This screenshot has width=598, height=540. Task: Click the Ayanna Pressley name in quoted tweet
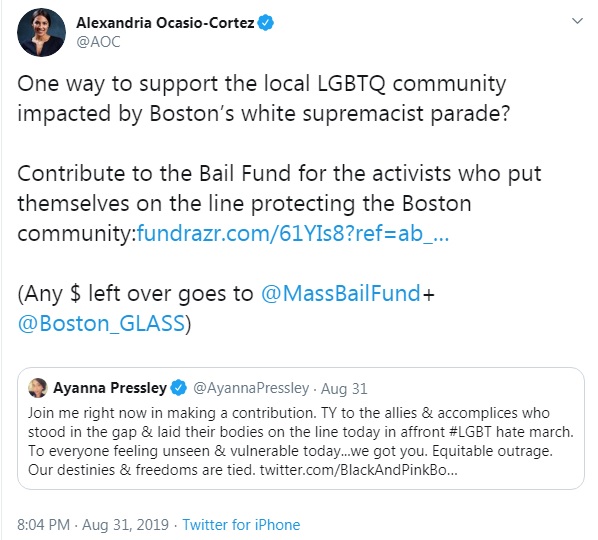click(110, 388)
